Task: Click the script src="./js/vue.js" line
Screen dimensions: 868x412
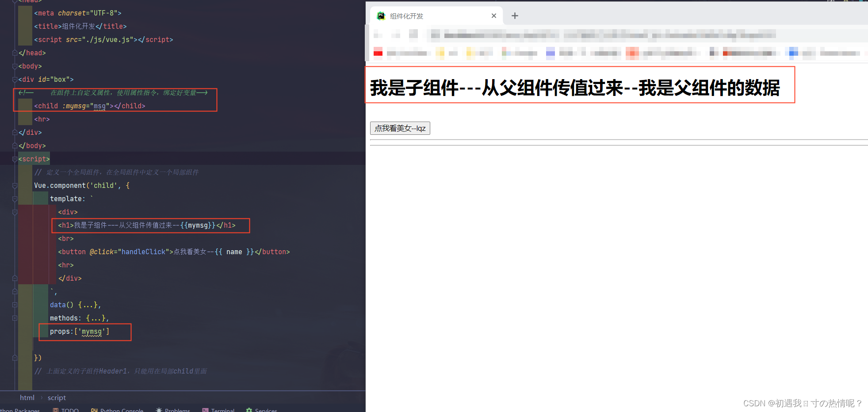Action: (x=103, y=40)
